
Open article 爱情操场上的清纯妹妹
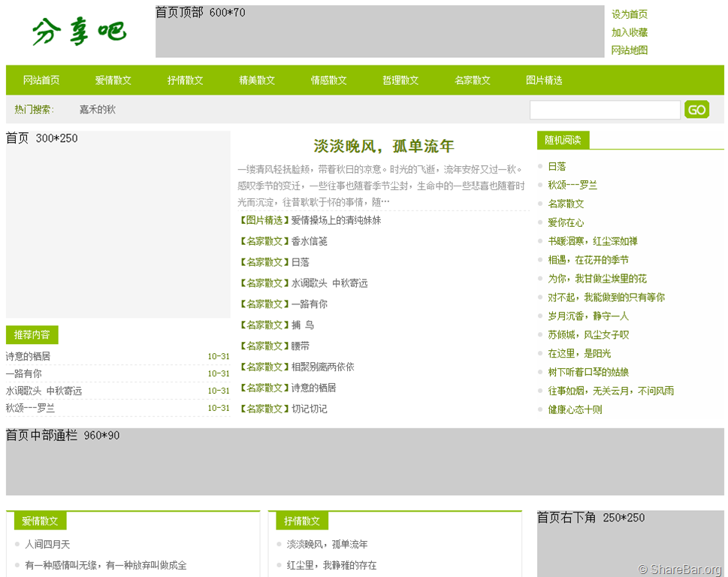(336, 220)
